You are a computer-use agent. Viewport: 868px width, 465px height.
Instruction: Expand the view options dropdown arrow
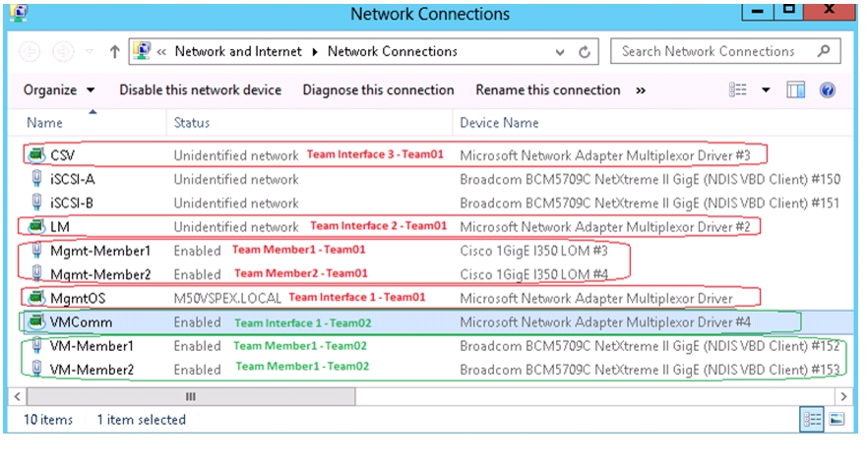tap(766, 89)
